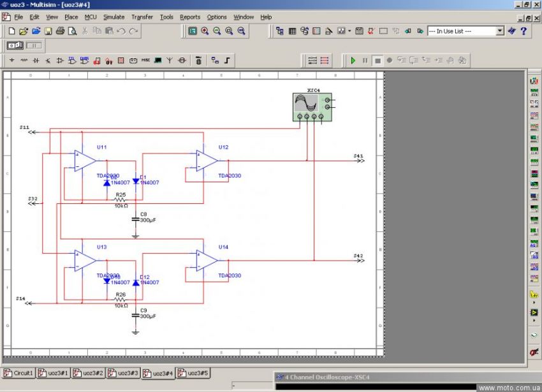Switch to the Circuit1 sheet tab
Screen dimensions: 542x392
click(19, 373)
